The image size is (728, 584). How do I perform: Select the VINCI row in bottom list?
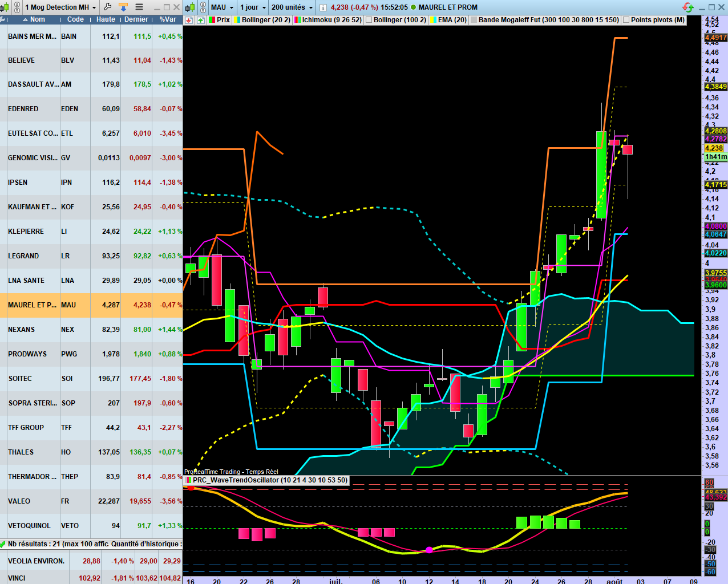[91, 577]
